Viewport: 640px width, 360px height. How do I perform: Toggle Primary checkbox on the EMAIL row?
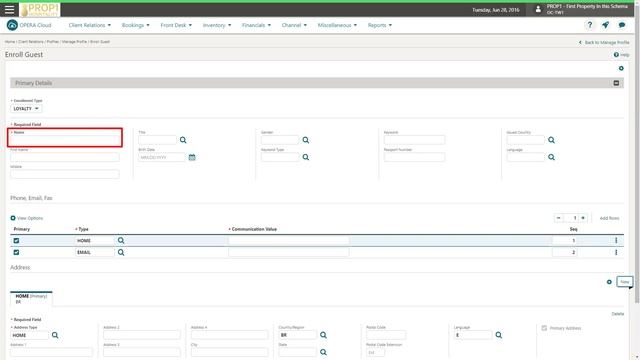[16, 252]
